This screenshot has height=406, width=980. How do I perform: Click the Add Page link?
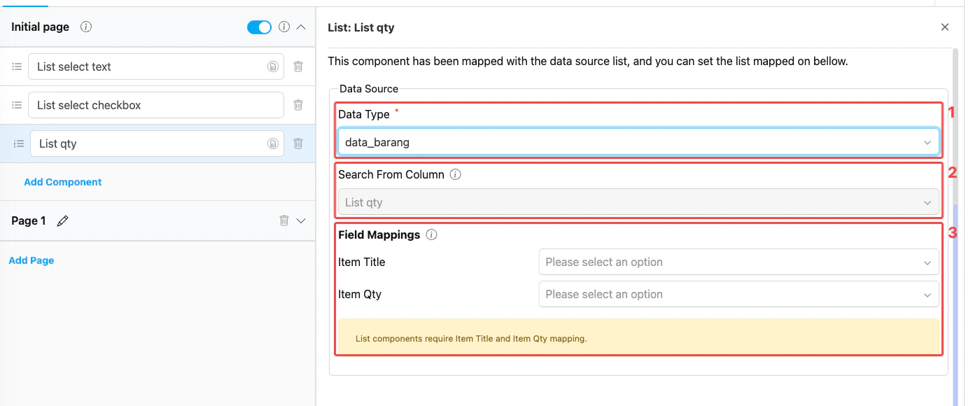(31, 260)
